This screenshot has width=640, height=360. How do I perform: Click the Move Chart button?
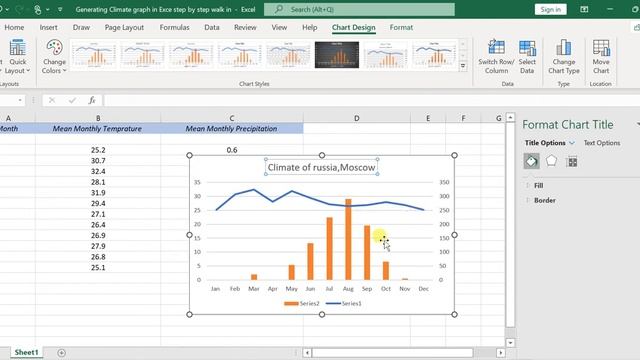[601, 57]
